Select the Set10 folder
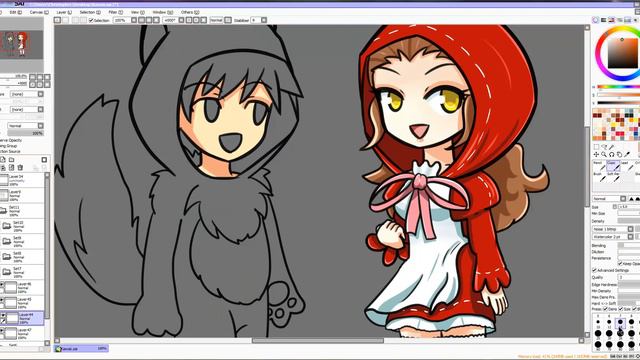Image resolution: width=640 pixels, height=360 pixels. pyautogui.click(x=22, y=226)
